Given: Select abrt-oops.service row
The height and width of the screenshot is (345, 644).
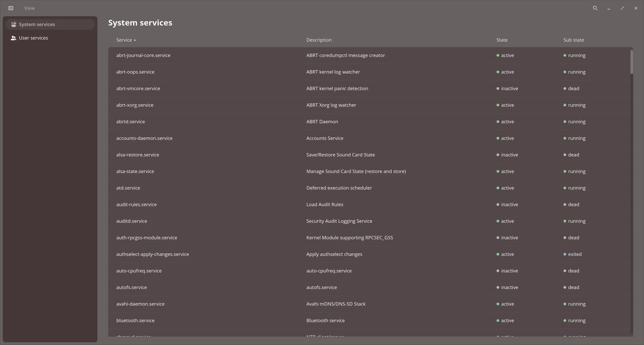Looking at the screenshot, I should pyautogui.click(x=369, y=72).
